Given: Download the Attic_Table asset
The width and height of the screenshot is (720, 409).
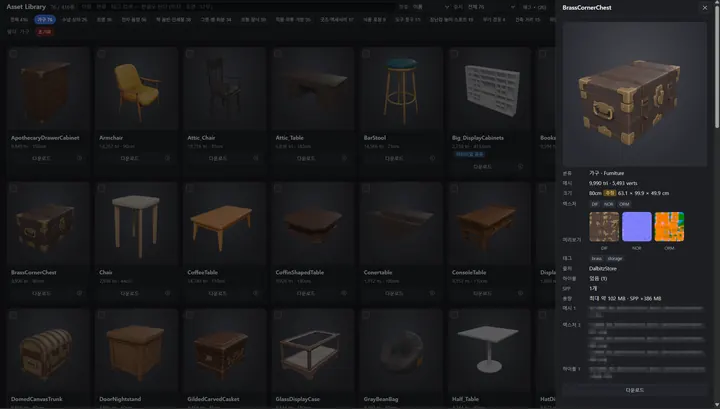Looking at the screenshot, I should 305,158.
